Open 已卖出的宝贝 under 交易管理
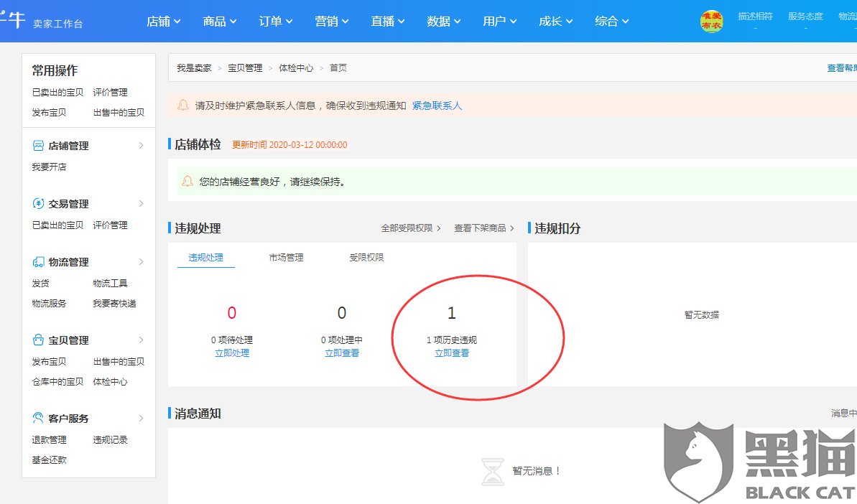This screenshot has height=504, width=857. (57, 225)
